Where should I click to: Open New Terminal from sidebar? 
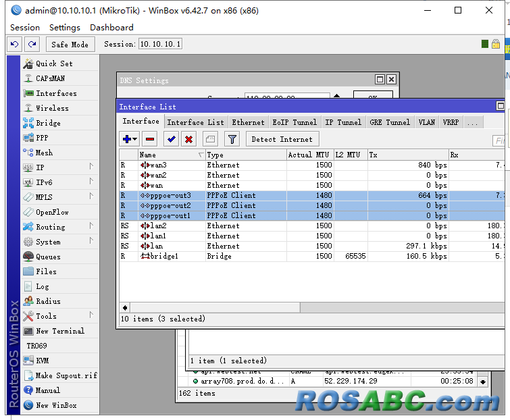[60, 331]
